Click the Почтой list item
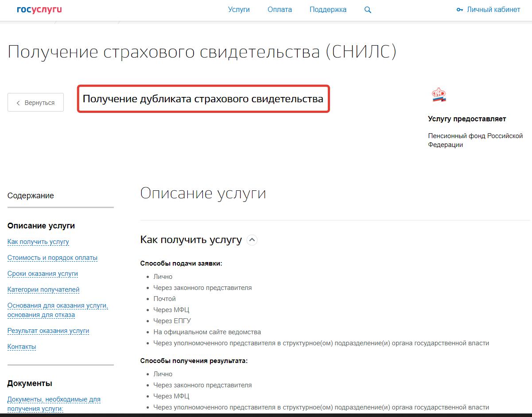 [165, 299]
